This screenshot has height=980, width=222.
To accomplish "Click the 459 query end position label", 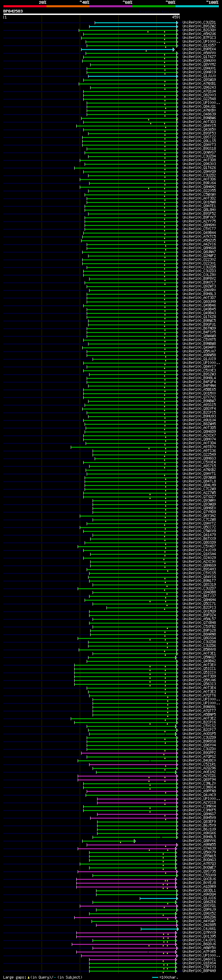I will tap(175, 17).
